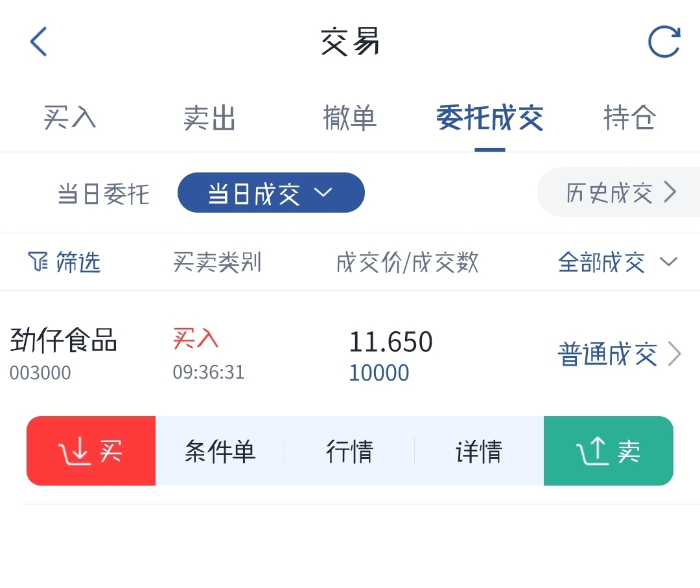This screenshot has height=588, width=700.
Task: Open 历史成交 history
Action: point(620,193)
